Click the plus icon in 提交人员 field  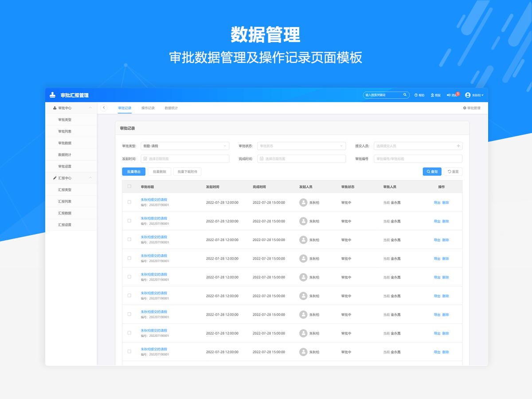458,146
